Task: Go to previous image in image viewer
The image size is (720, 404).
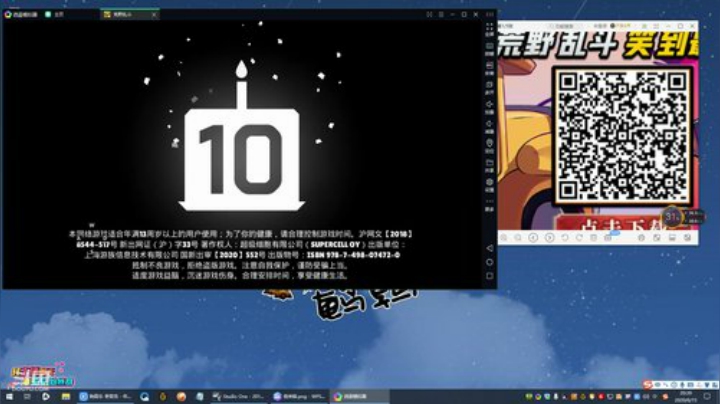Action: tap(533, 237)
